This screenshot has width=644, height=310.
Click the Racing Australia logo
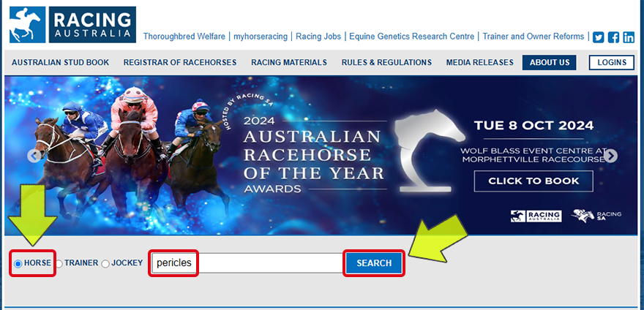[72, 25]
